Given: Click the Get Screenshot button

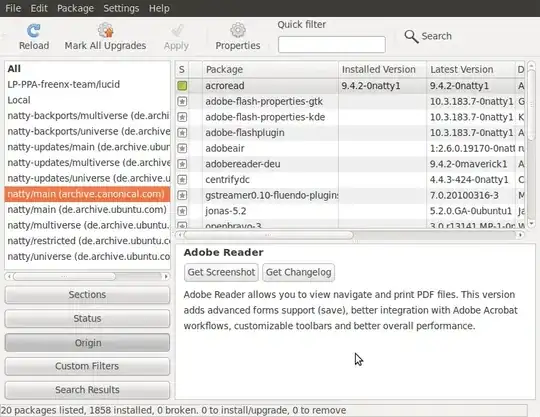Looking at the screenshot, I should click(221, 272).
